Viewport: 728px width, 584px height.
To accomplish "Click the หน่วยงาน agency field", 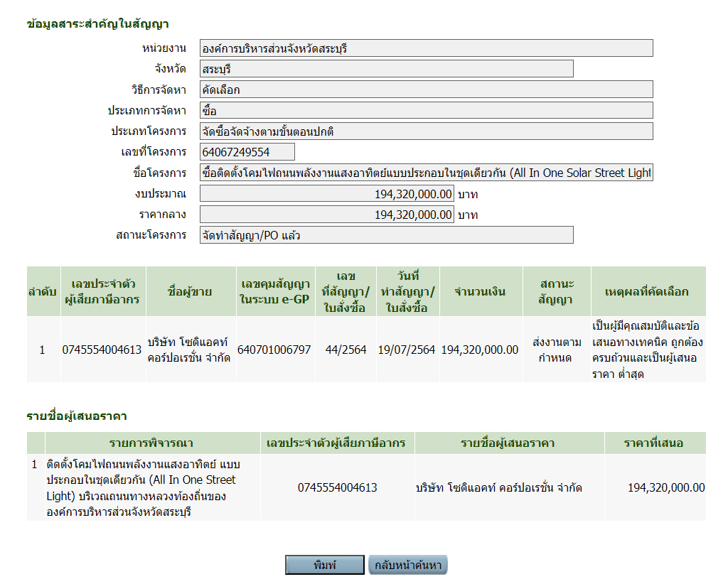I will [x=426, y=48].
